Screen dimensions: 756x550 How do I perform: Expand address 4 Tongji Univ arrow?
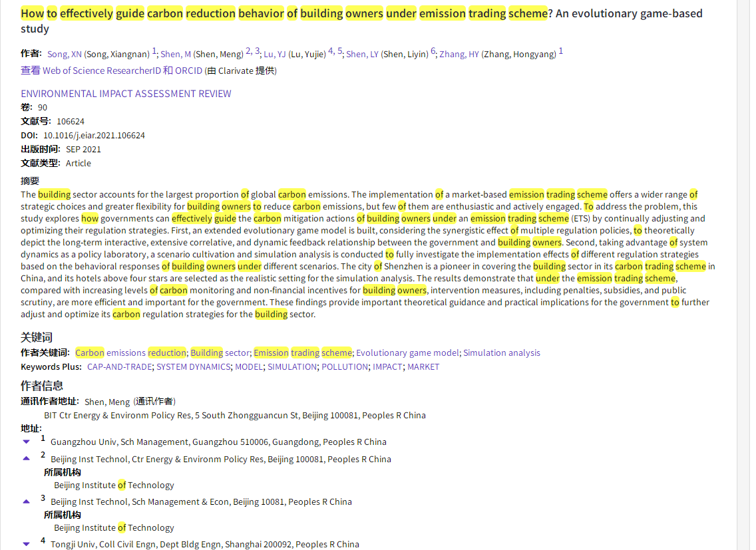(26, 544)
